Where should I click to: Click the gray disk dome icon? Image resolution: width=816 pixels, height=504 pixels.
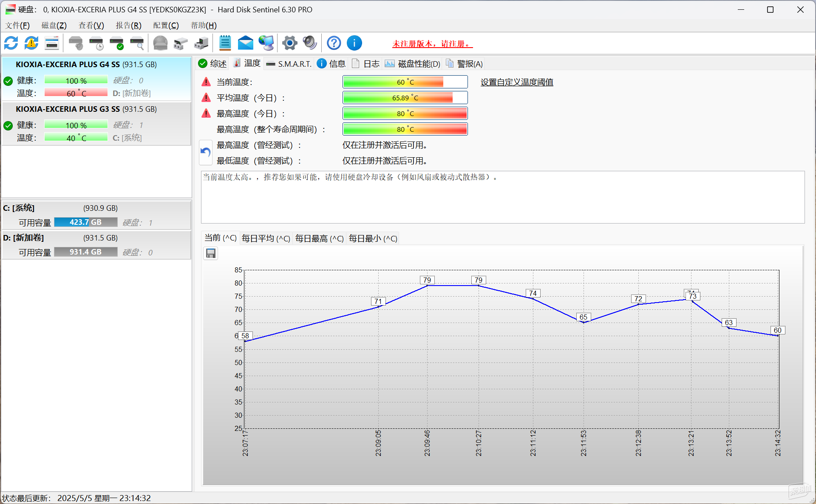point(160,43)
